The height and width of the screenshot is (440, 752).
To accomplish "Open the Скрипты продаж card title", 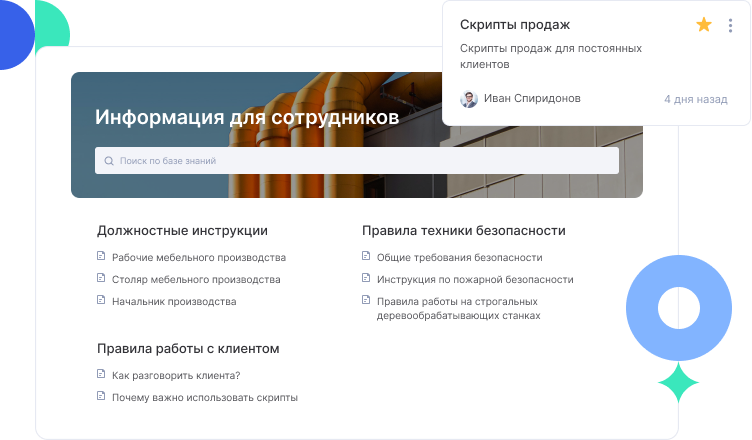I will click(515, 25).
